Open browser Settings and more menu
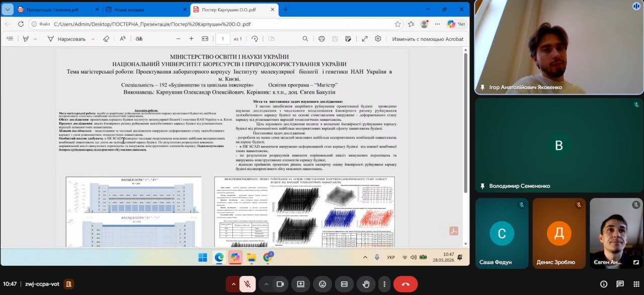This screenshot has height=295, width=644. tap(436, 24)
